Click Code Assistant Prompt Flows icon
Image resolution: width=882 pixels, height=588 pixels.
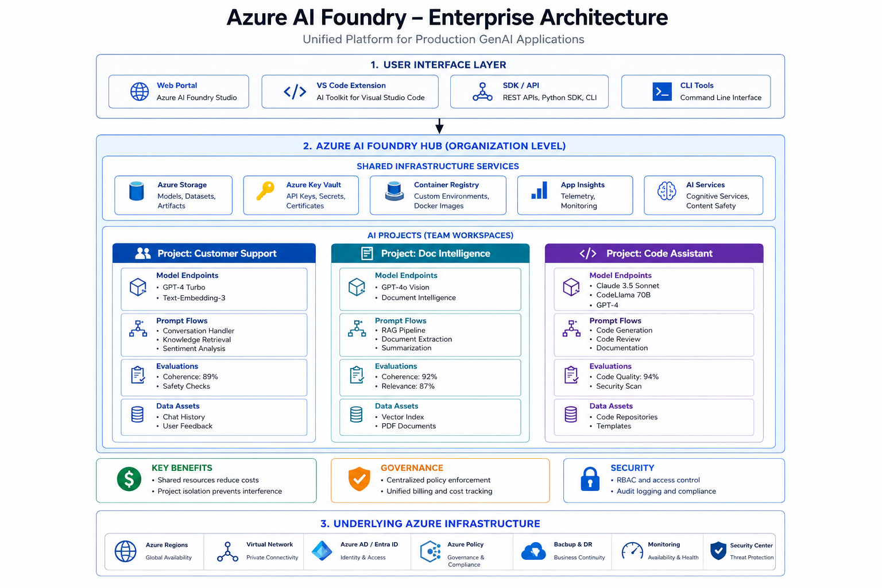571,328
